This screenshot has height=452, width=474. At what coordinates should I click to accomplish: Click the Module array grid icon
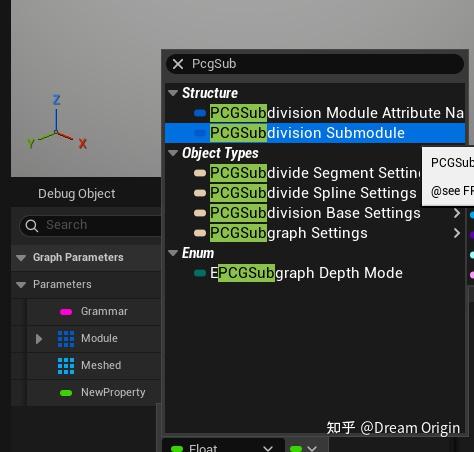[66, 339]
